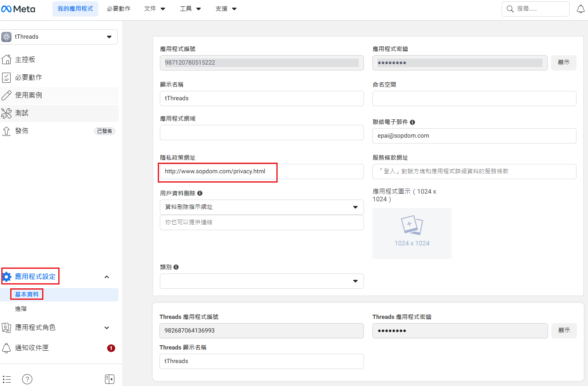Viewport: 588px width, 386px height.
Task: Click info icon next to 用戶資料刪除
Action: [200, 193]
